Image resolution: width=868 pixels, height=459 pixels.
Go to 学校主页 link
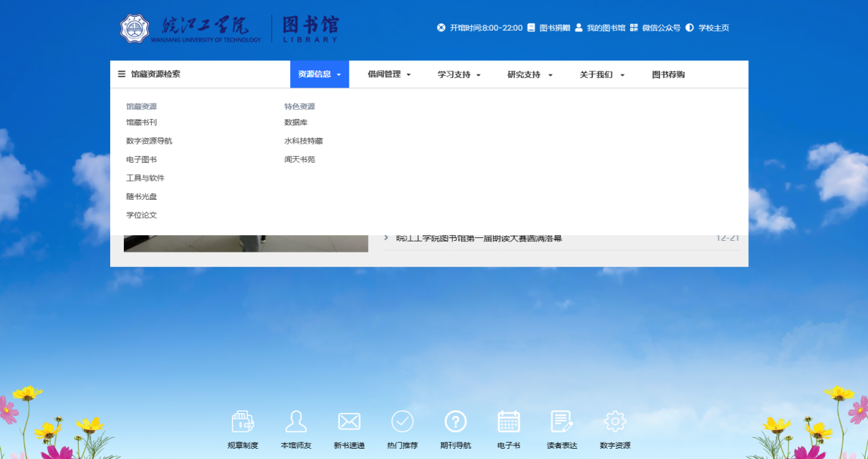(x=713, y=28)
